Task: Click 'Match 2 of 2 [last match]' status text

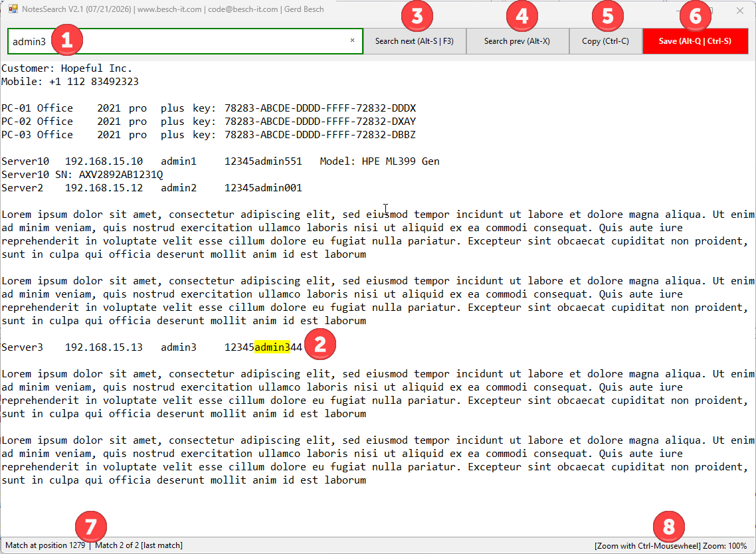Action: pyautogui.click(x=139, y=545)
